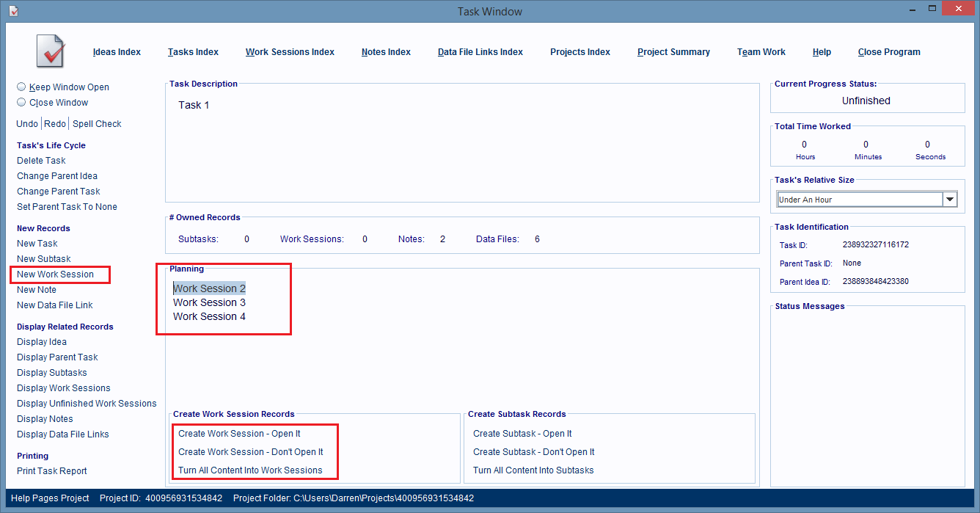The height and width of the screenshot is (513, 980).
Task: Select the Work Session 3 line in Planning
Action: [x=209, y=302]
